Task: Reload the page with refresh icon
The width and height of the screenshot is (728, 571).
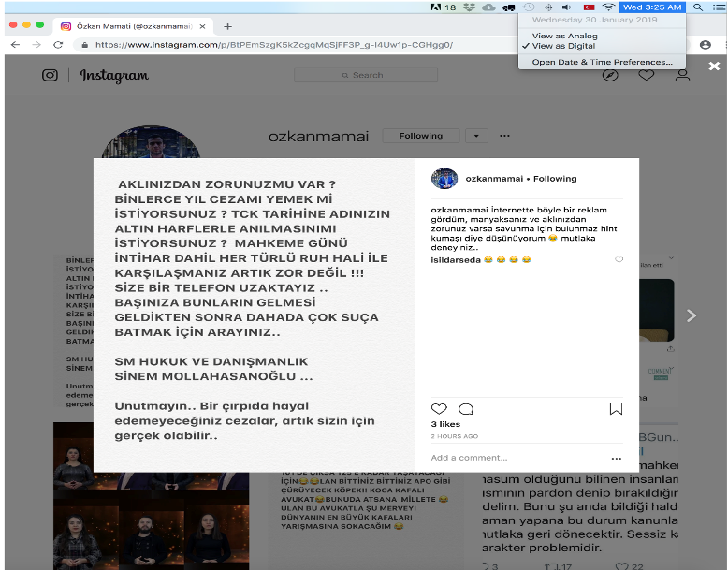Action: pos(58,45)
